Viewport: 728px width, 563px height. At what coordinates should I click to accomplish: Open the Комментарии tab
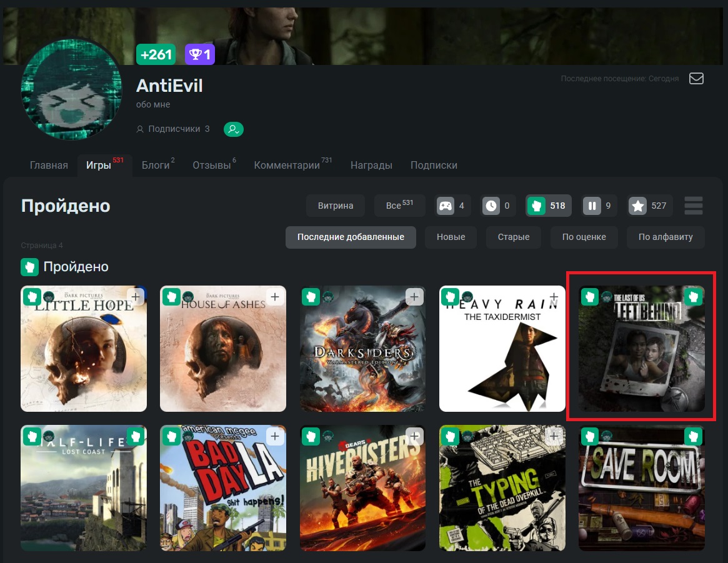point(292,165)
